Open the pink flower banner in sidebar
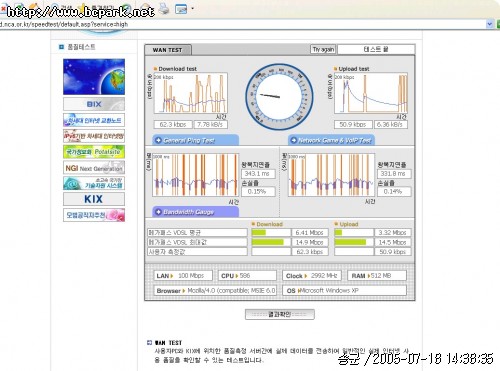The width and height of the screenshot is (500, 371). (94, 215)
